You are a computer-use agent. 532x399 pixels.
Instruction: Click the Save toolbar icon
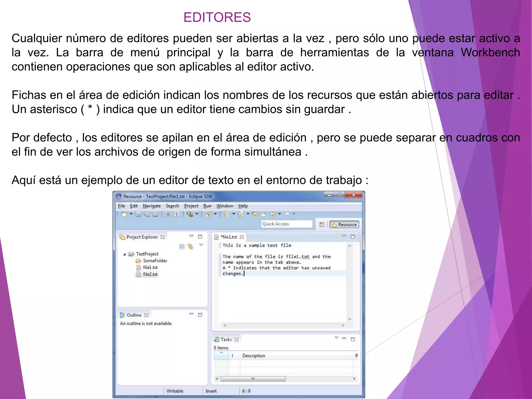coord(138,214)
